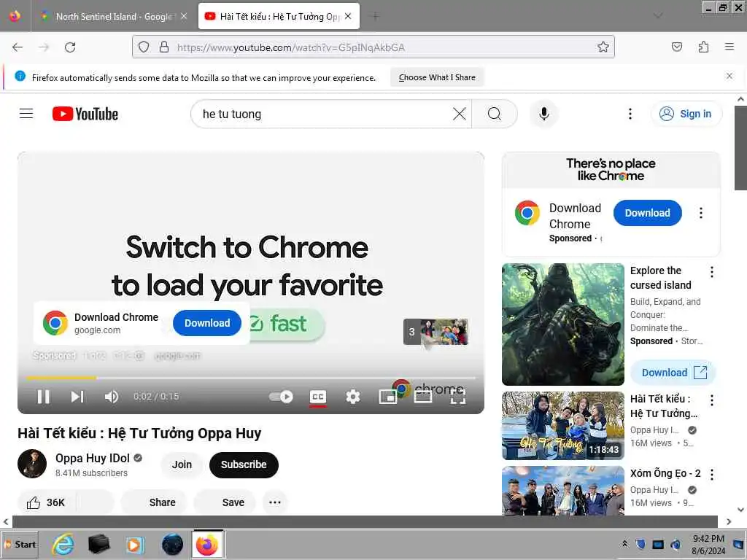The width and height of the screenshot is (747, 560).
Task: Close the North Sentinel Island tab
Action: click(184, 16)
